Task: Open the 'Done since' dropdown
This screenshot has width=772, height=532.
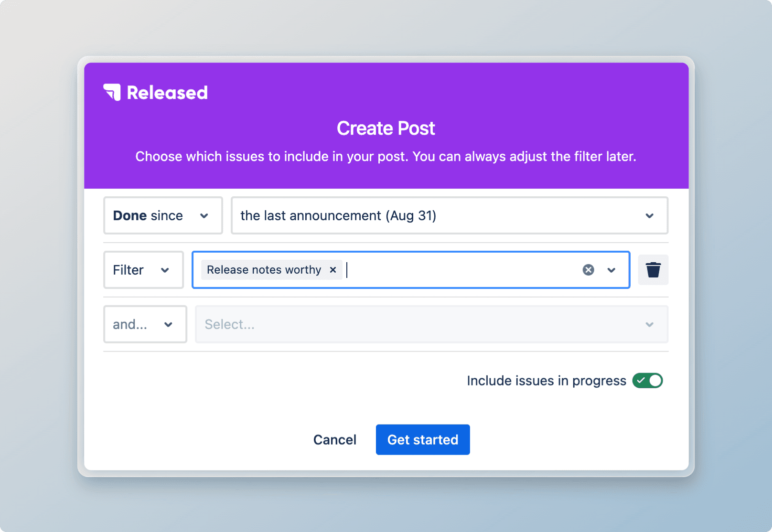Action: click(163, 215)
